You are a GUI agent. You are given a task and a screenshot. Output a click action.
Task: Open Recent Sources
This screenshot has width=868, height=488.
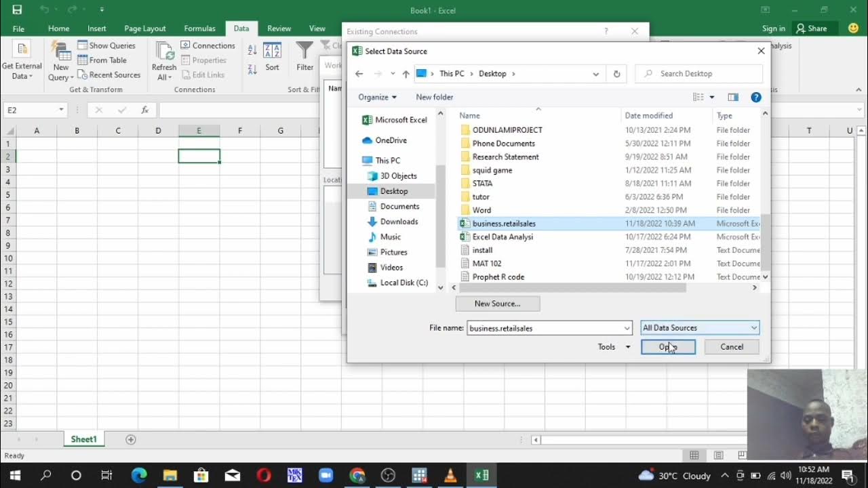point(108,75)
